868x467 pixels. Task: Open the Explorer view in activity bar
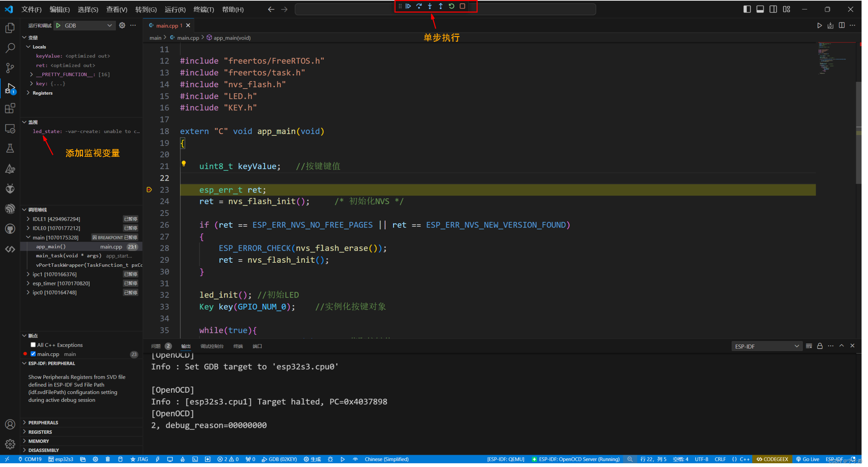tap(10, 28)
